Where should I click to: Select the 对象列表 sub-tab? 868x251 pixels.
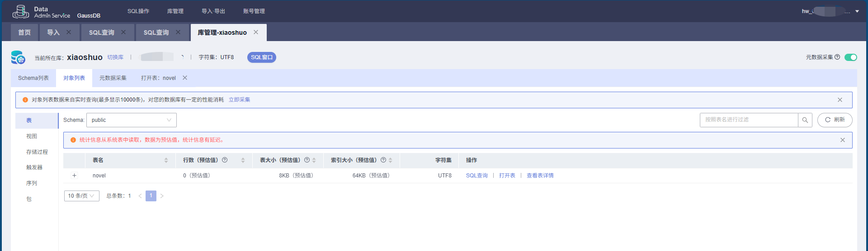74,78
